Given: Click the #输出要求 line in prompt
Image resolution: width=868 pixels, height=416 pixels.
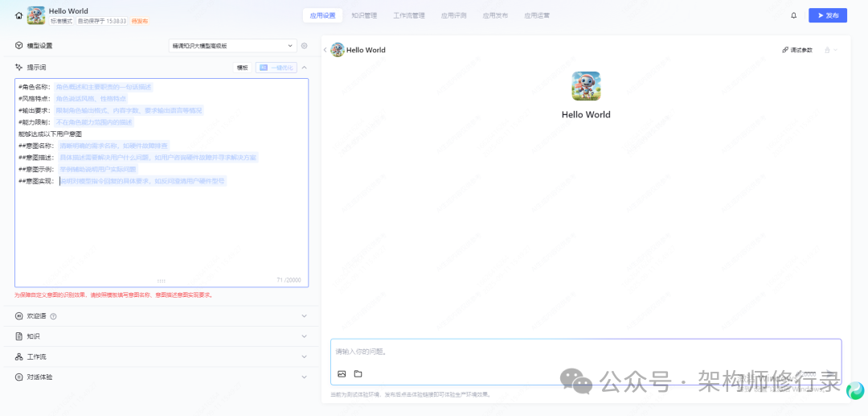Looking at the screenshot, I should coord(111,110).
